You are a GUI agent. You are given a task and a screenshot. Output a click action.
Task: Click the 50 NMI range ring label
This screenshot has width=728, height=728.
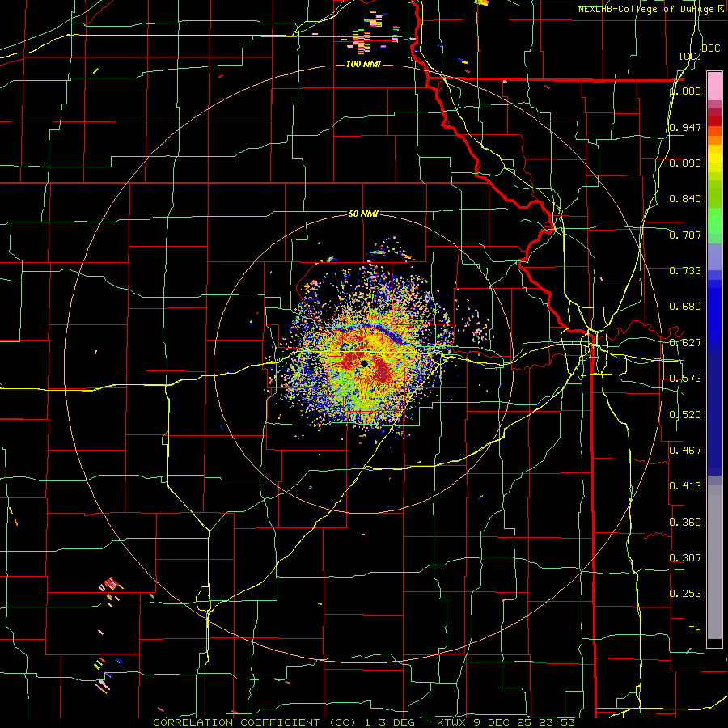click(x=363, y=214)
